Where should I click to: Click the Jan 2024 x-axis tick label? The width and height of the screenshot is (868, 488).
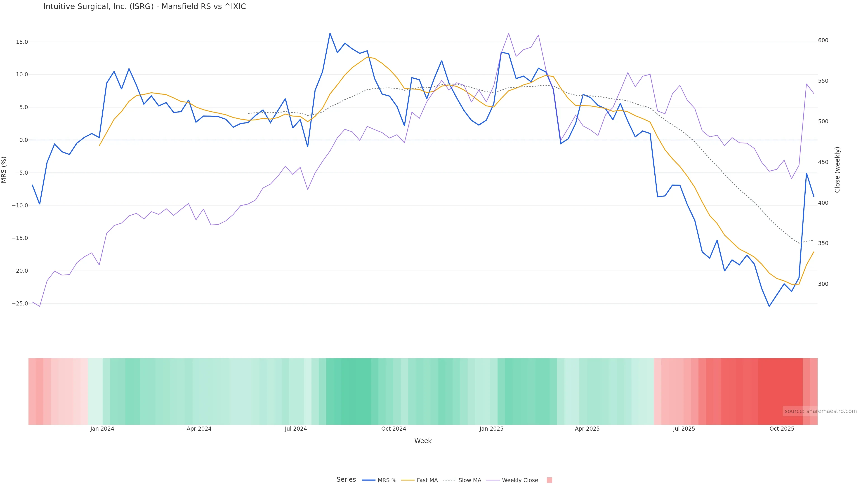tap(102, 429)
